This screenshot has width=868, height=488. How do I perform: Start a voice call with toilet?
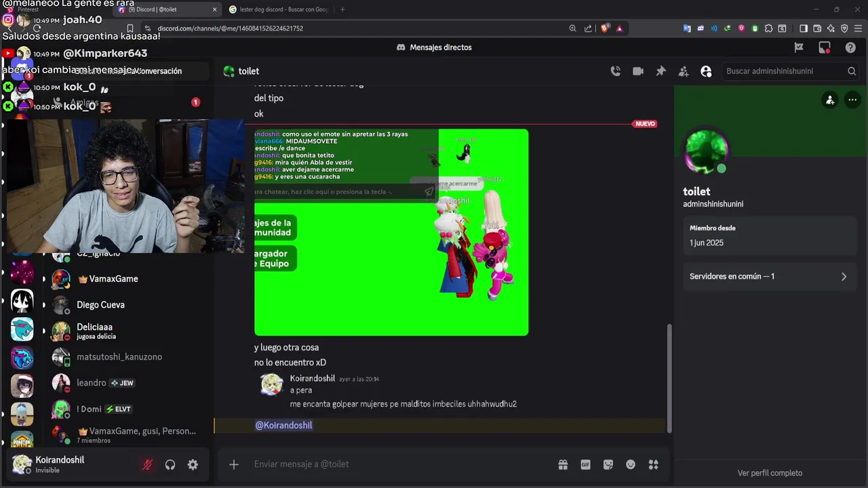(615, 71)
